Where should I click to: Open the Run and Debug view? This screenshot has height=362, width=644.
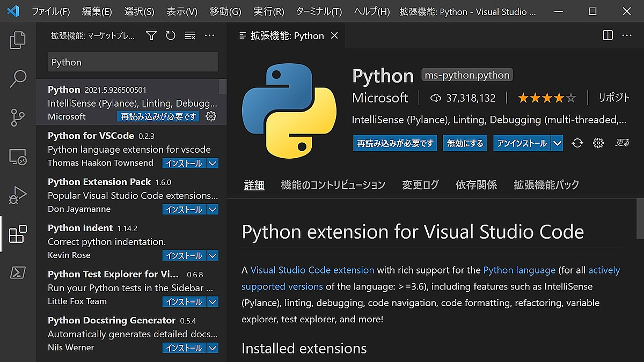click(x=18, y=195)
